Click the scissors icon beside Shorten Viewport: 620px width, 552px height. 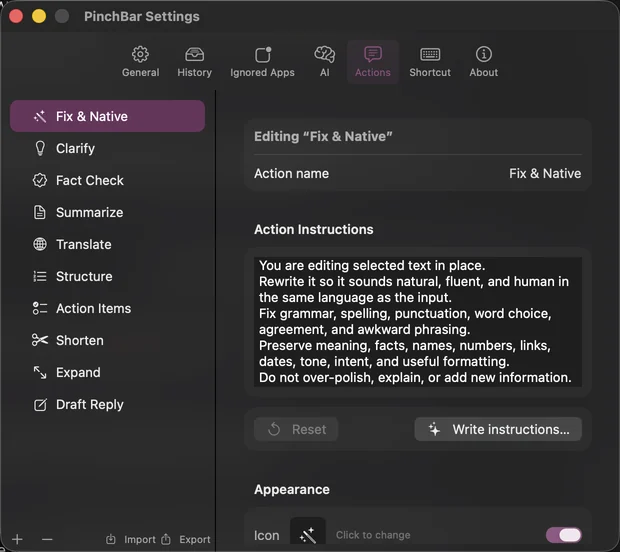click(x=40, y=340)
